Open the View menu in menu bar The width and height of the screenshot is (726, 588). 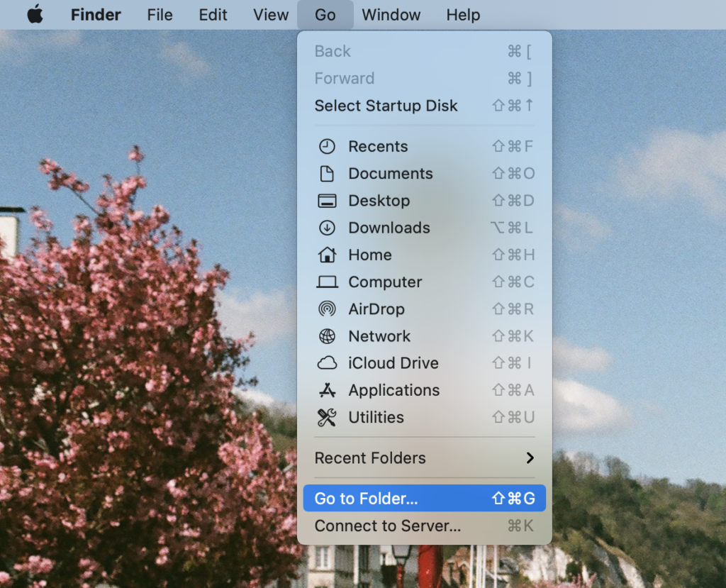[x=271, y=15]
